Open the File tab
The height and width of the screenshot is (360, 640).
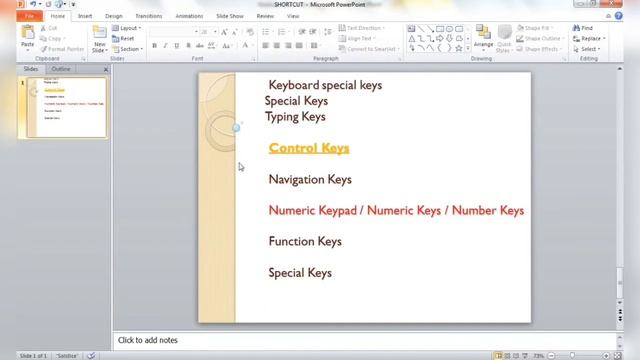[x=29, y=16]
